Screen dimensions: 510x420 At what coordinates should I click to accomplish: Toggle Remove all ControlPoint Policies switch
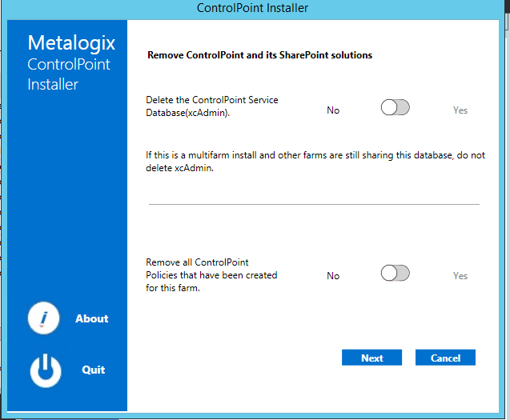pos(396,273)
